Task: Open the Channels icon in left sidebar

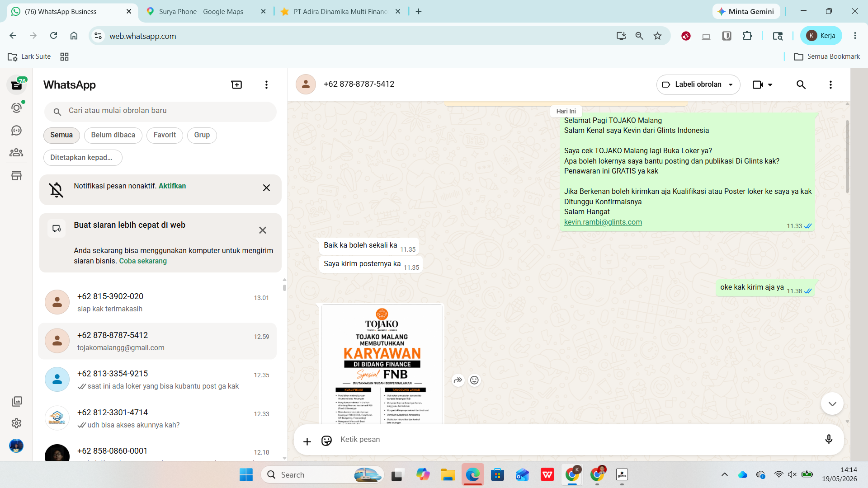Action: [17, 131]
